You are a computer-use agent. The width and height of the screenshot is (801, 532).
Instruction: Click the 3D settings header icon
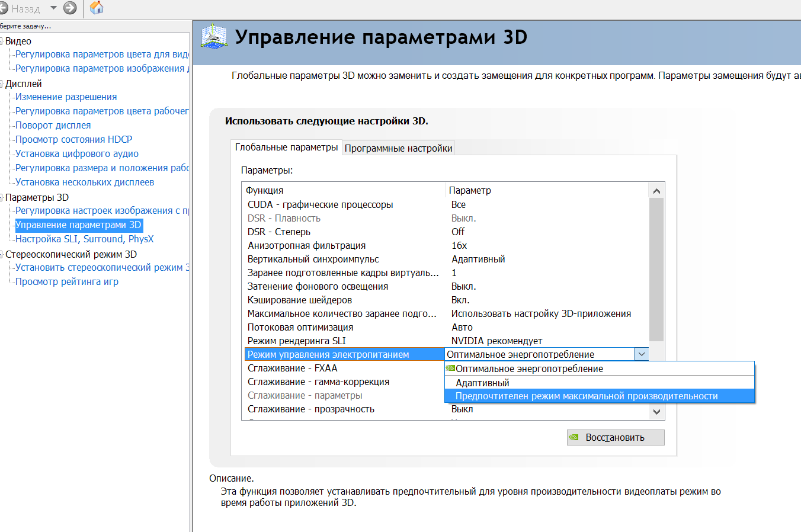click(x=214, y=37)
